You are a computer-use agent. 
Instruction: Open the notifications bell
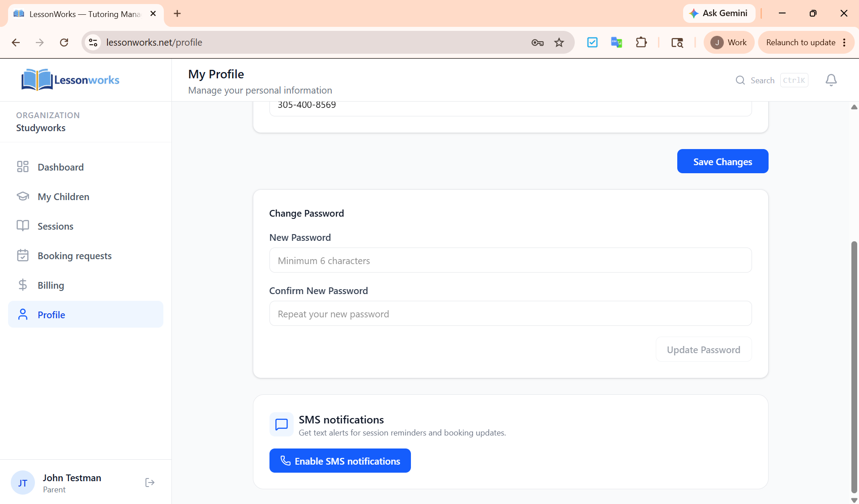pyautogui.click(x=831, y=80)
